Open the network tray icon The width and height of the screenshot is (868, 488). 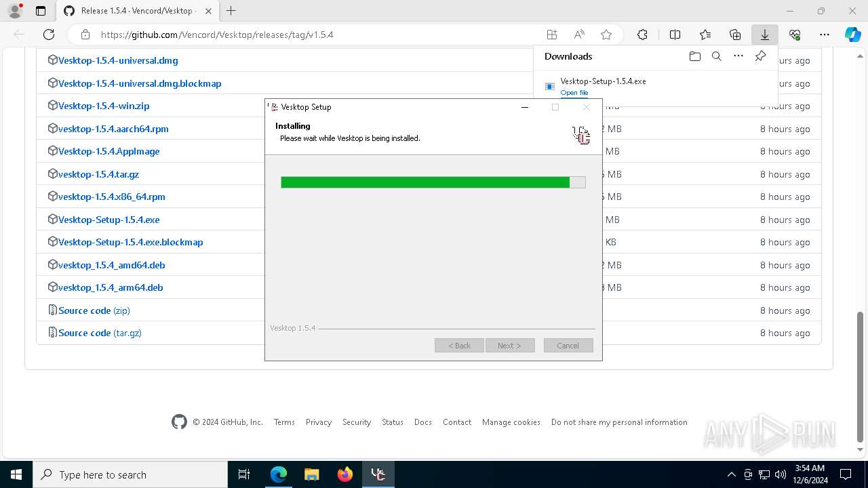[764, 474]
